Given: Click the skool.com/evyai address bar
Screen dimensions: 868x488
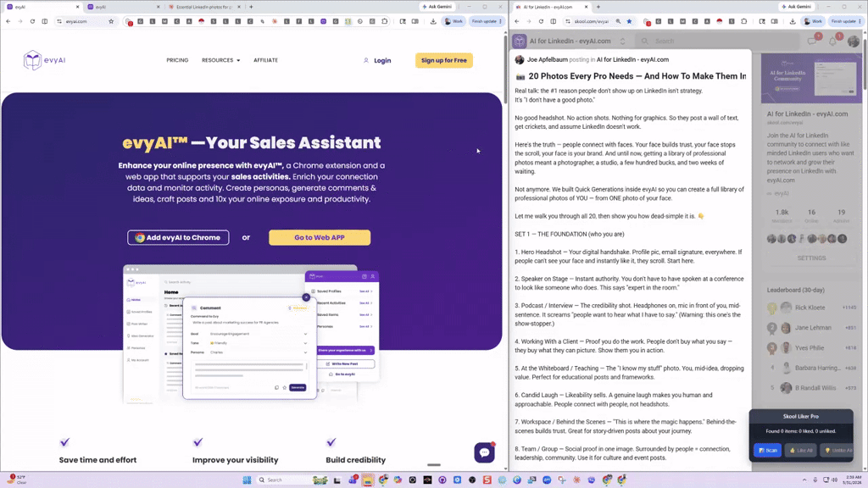Looking at the screenshot, I should [591, 21].
